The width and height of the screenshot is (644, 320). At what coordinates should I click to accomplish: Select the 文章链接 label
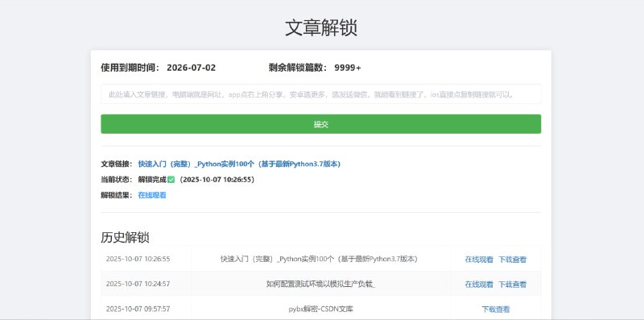[117, 164]
